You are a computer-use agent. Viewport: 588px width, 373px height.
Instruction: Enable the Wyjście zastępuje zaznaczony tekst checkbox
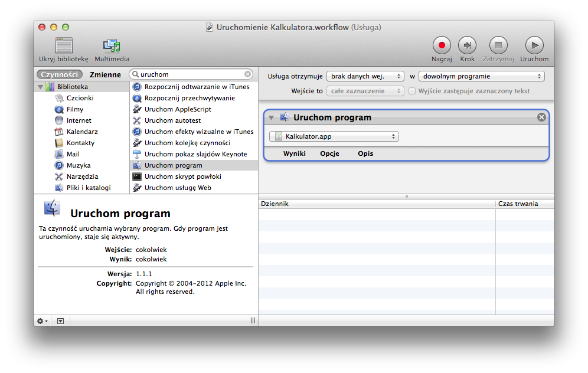click(x=411, y=90)
